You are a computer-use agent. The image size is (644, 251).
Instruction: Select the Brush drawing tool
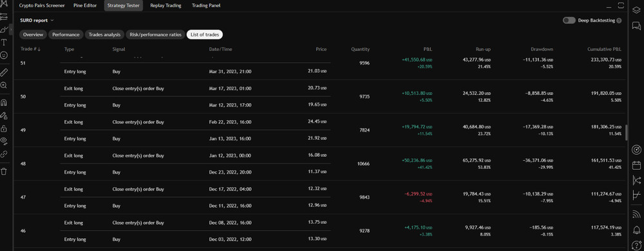click(4, 30)
